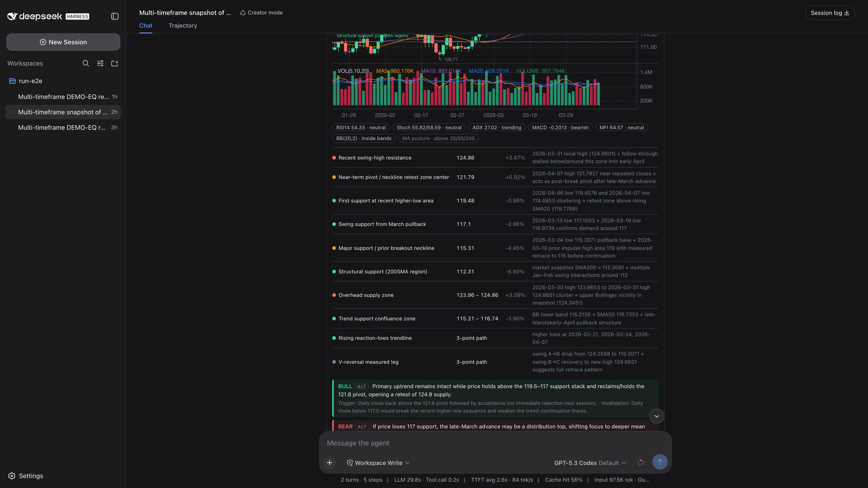This screenshot has height=488, width=868.
Task: Click Workspace Write shield icon
Action: pos(350,463)
